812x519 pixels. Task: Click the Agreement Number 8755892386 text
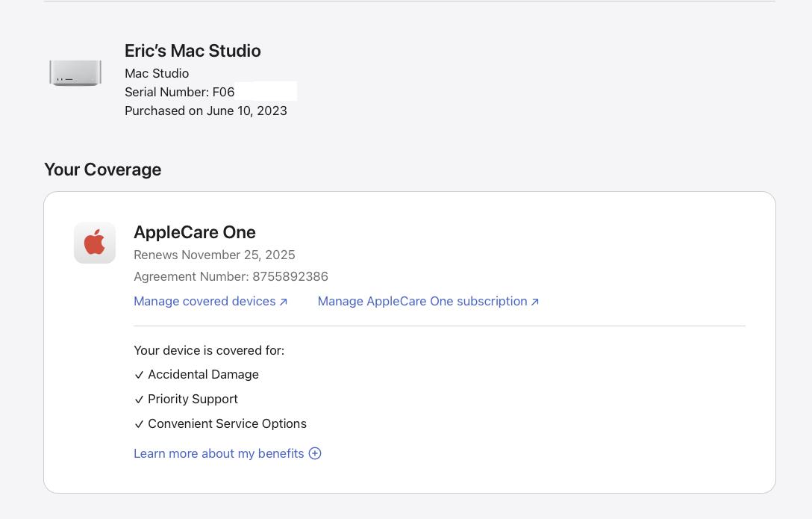[x=231, y=276]
